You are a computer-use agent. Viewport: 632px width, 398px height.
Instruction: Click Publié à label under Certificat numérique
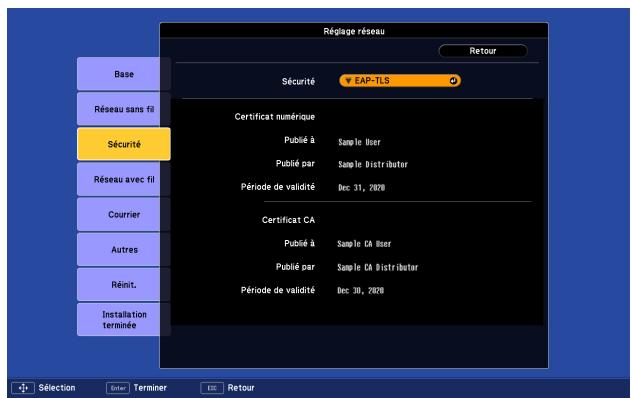299,140
